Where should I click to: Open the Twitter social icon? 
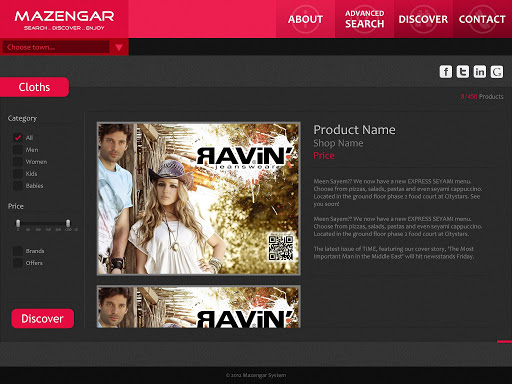tap(463, 72)
